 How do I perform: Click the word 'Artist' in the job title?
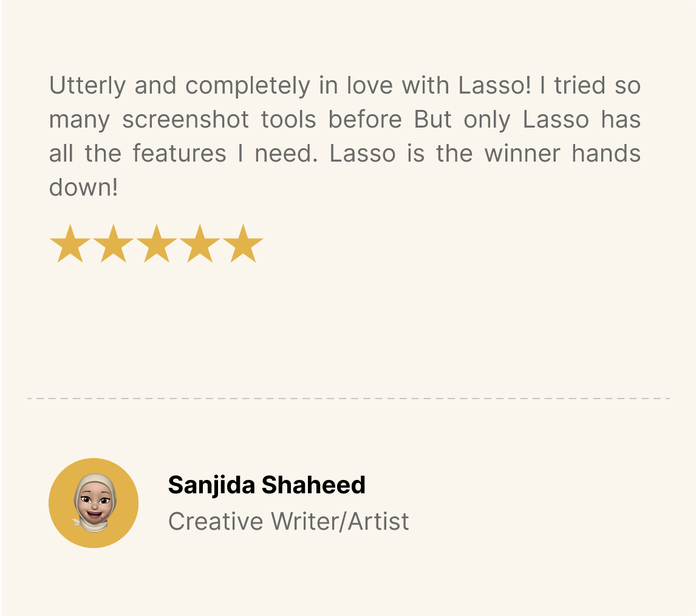(x=378, y=521)
